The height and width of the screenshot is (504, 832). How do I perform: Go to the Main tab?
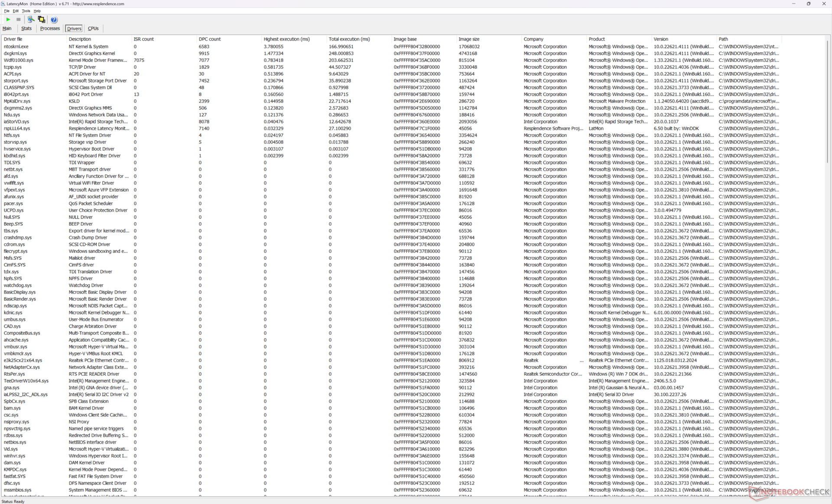pos(7,29)
